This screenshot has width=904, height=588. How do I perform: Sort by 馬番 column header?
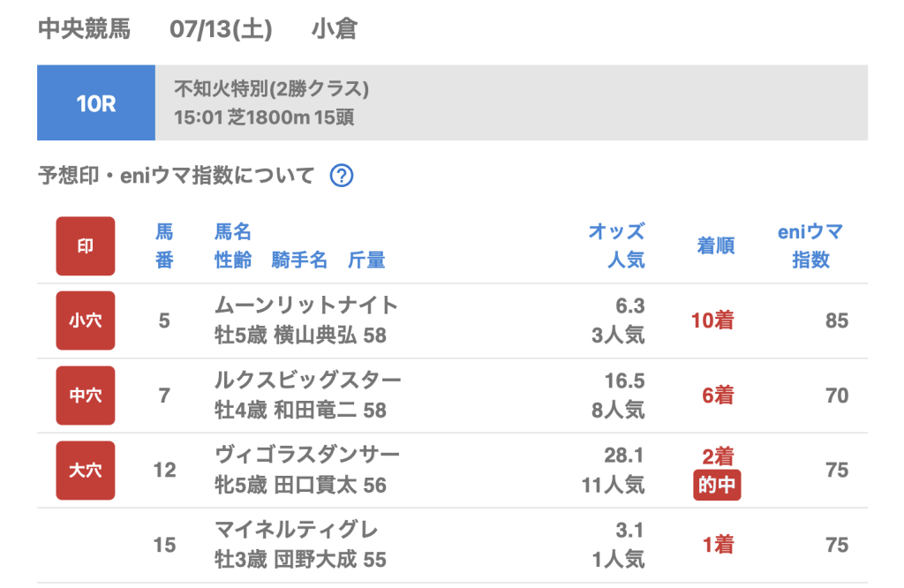point(164,246)
